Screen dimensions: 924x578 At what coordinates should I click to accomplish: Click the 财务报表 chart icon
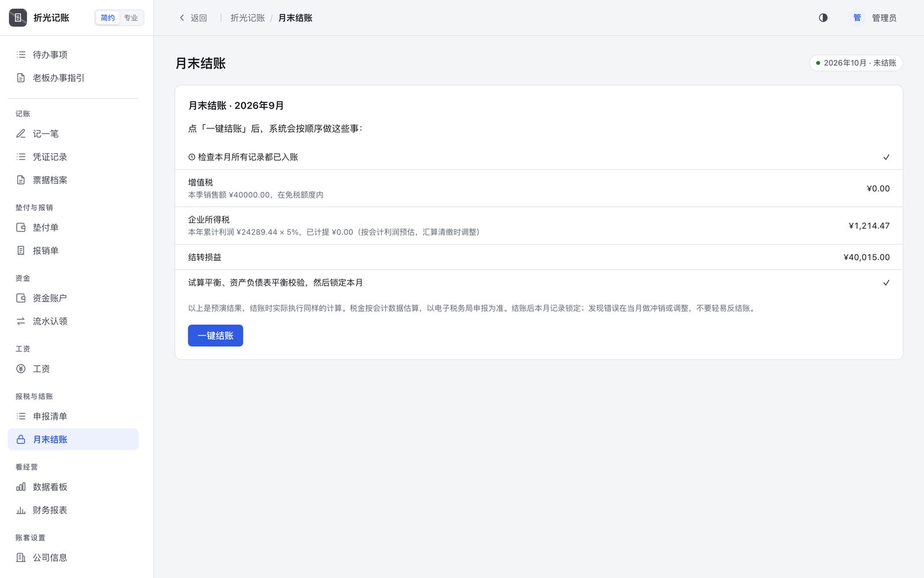[x=21, y=510]
